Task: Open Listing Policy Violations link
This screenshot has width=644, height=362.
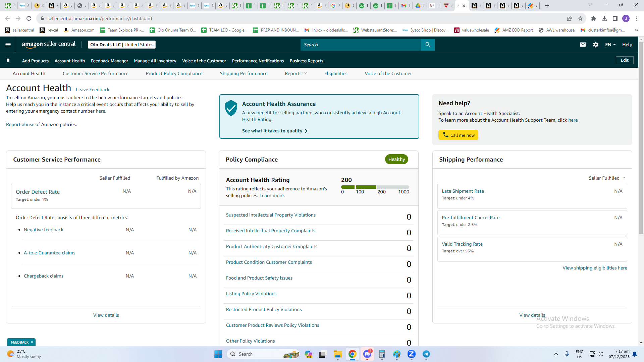Action: point(251,294)
